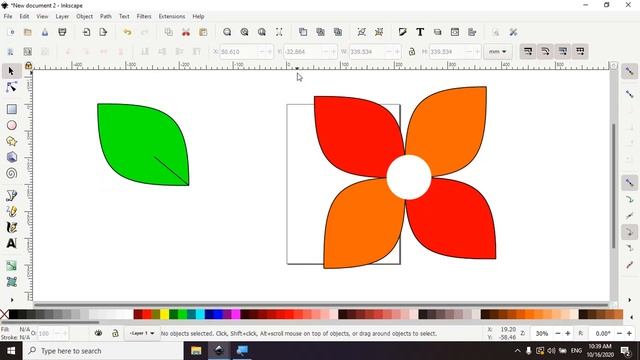Open the Fill and Stroke dialog icon
This screenshot has width=640, height=360.
(x=402, y=32)
